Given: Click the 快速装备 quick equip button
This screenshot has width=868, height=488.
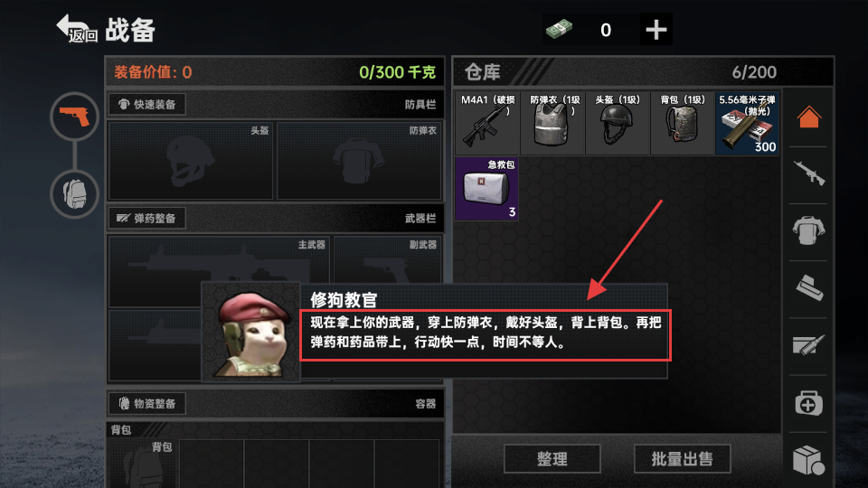Looking at the screenshot, I should (x=147, y=105).
